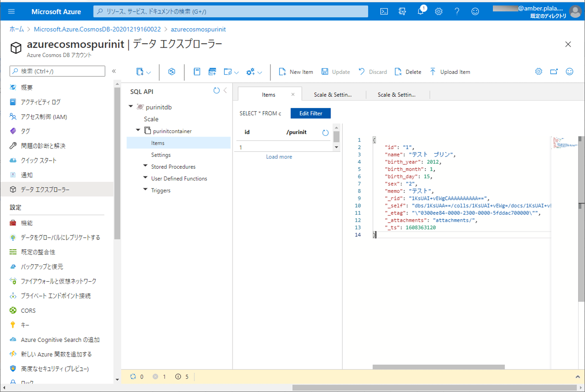The width and height of the screenshot is (585, 392).
Task: Open 問題の診断と解決 in sidebar
Action: pos(43,146)
